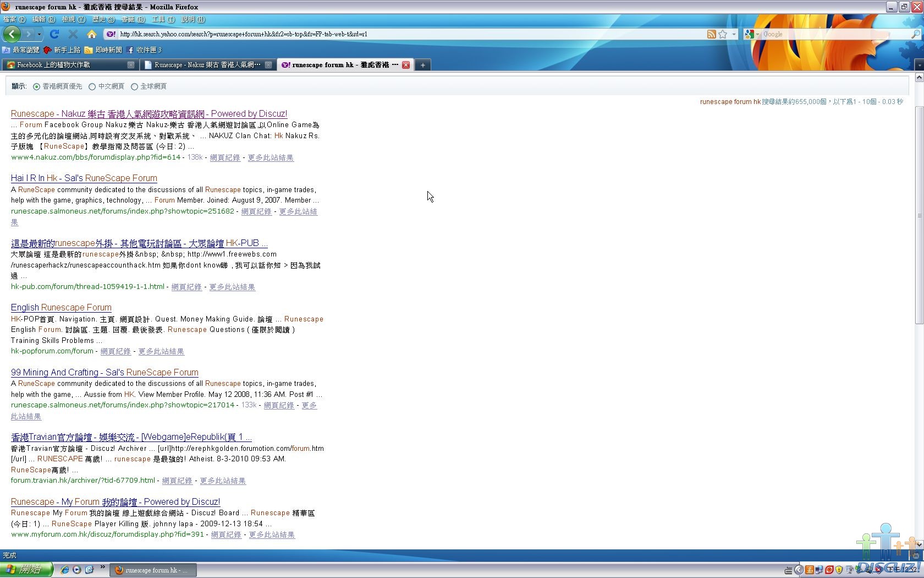924x578 pixels.
Task: Reload the current page
Action: coord(54,34)
